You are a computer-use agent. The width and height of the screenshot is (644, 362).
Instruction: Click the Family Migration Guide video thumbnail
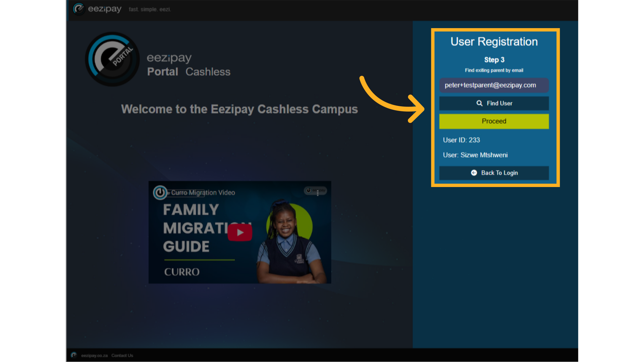pyautogui.click(x=240, y=232)
